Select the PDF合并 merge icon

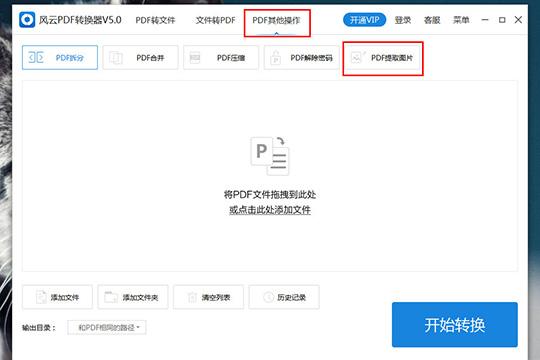116,58
